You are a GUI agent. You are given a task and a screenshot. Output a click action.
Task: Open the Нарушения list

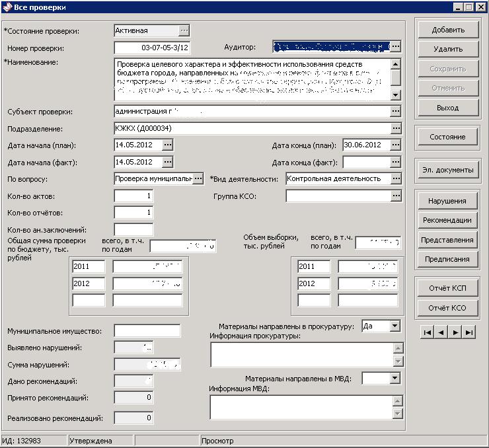(x=447, y=201)
